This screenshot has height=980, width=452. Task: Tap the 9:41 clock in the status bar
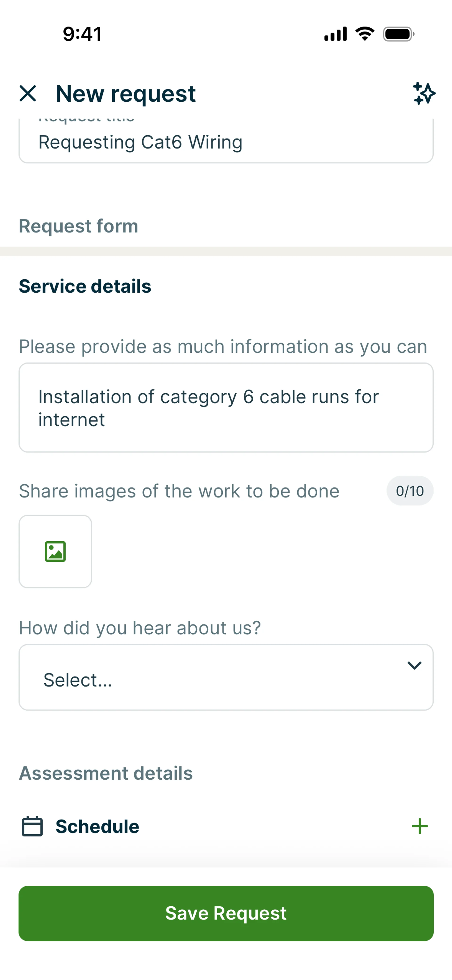coord(82,34)
